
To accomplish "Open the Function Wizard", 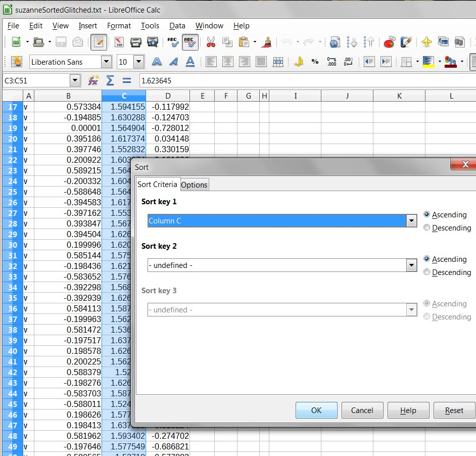I will [93, 80].
